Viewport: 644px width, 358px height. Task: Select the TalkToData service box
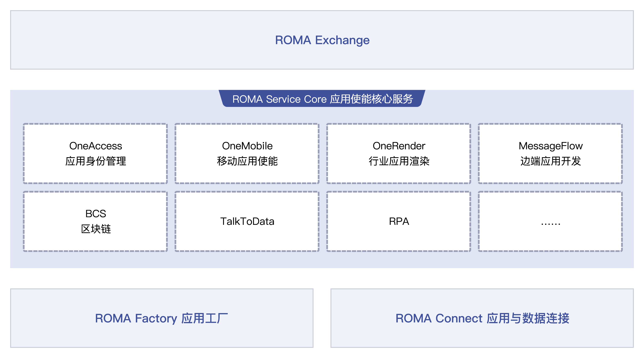247,222
